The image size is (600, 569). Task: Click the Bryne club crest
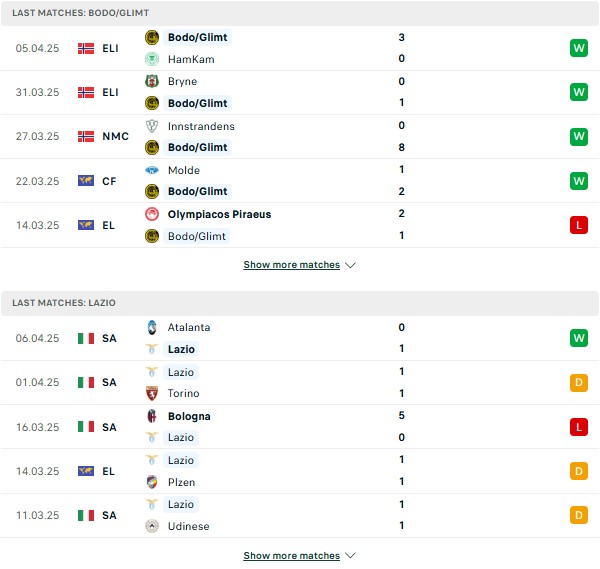(x=152, y=81)
